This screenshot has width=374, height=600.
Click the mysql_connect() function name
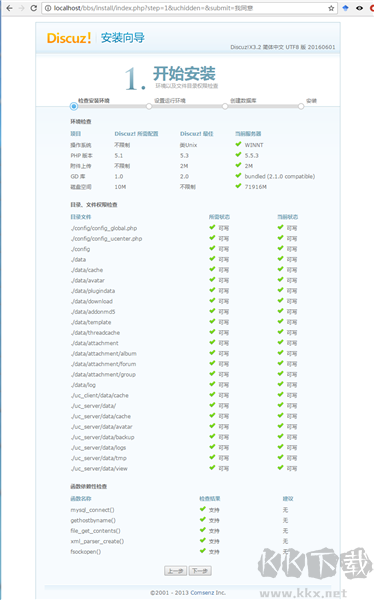coord(92,510)
